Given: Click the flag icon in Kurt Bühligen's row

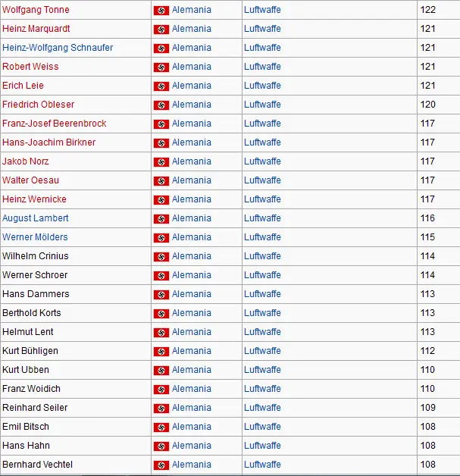Looking at the screenshot, I should pos(161,352).
